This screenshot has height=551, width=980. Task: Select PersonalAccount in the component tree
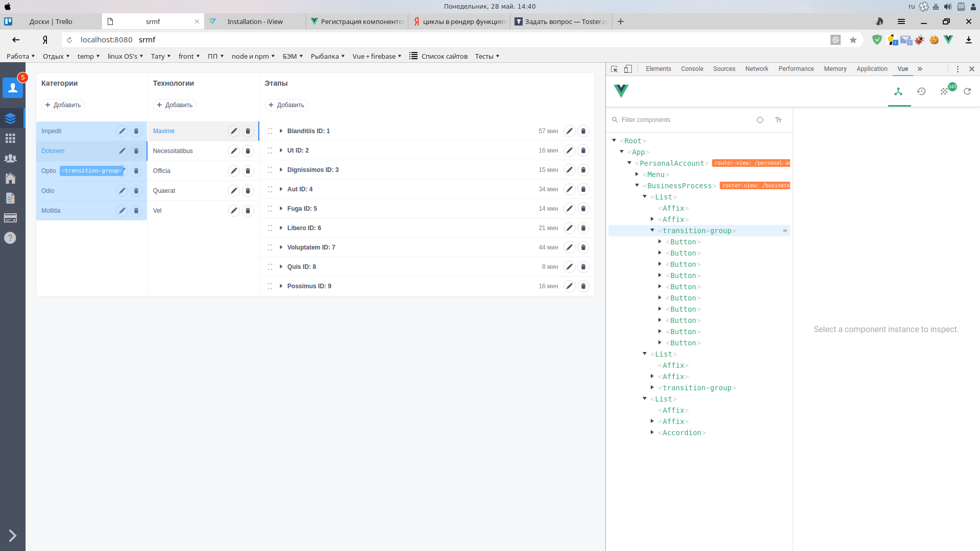click(672, 163)
